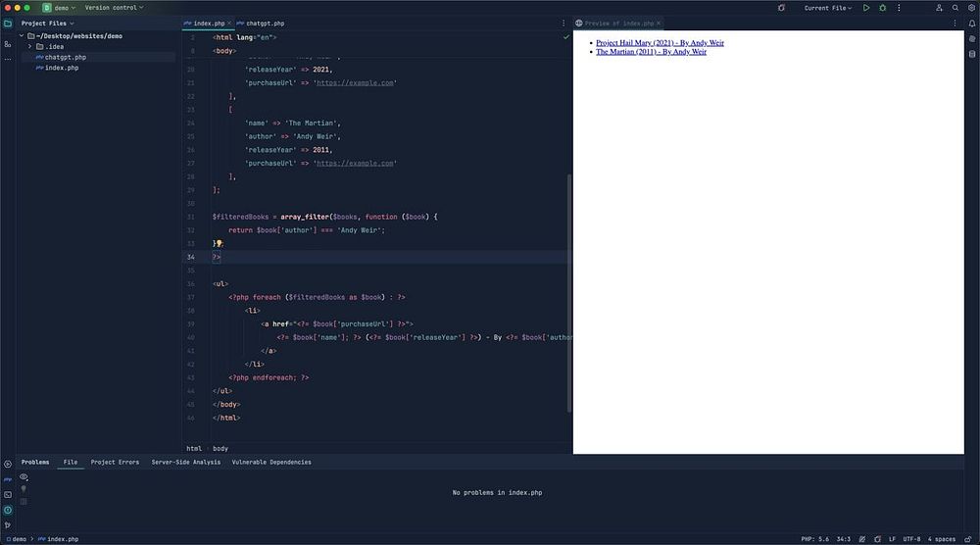This screenshot has width=980, height=545.
Task: Click the green Run button
Action: (x=866, y=8)
